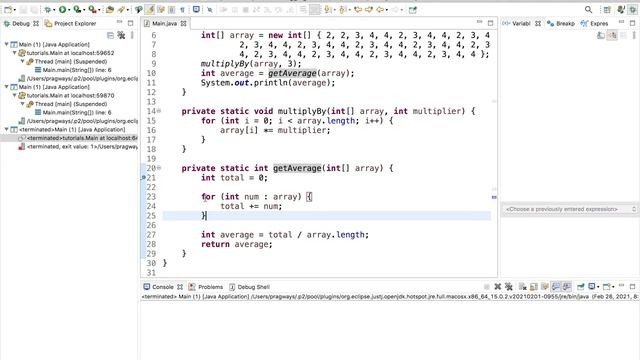This screenshot has width=640, height=360.
Task: Click the breakpoint marker at line 21
Action: [143, 178]
